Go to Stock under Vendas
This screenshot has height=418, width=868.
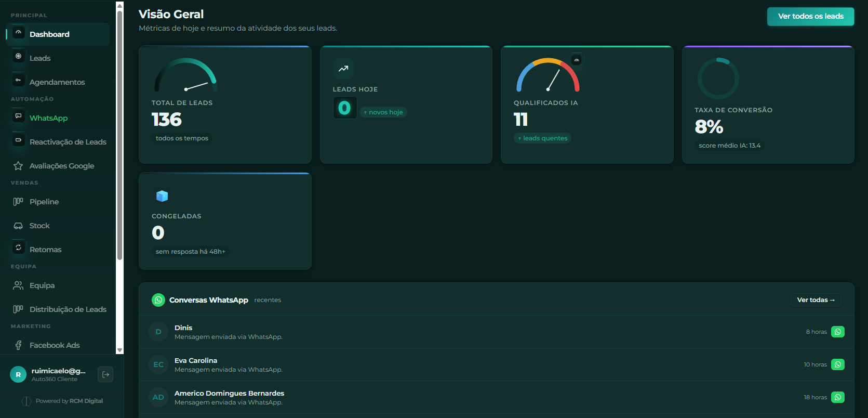coord(58,226)
